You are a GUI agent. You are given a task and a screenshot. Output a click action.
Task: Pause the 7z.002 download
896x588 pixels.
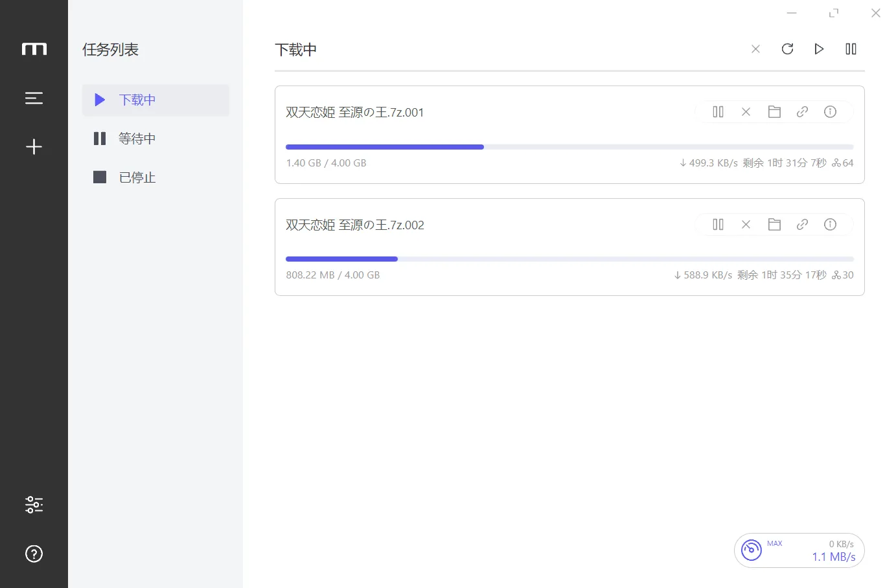pos(718,225)
